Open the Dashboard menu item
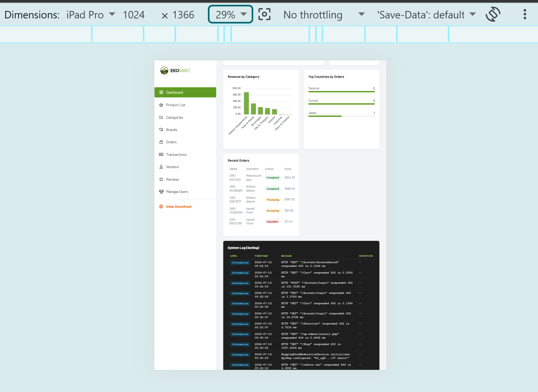This screenshot has width=538, height=392. tap(185, 92)
